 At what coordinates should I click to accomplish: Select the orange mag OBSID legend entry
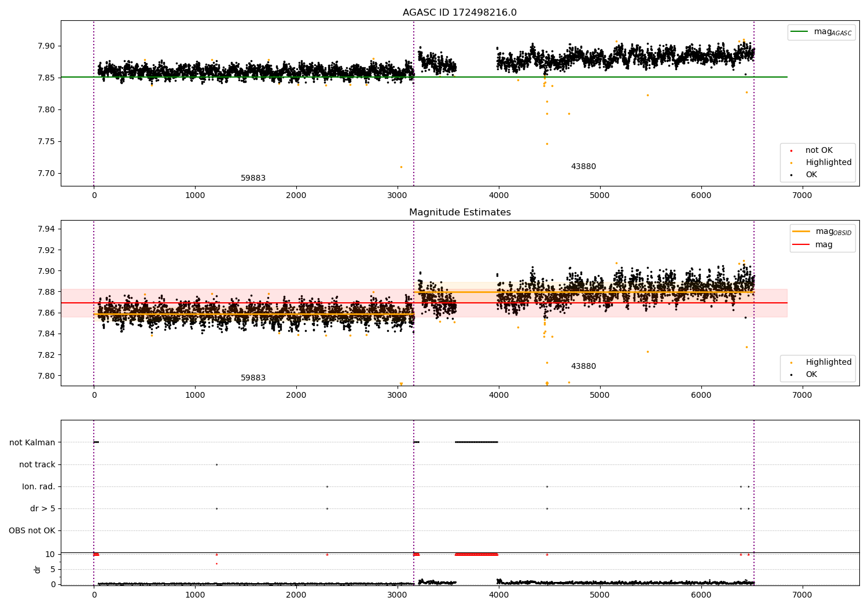823,232
